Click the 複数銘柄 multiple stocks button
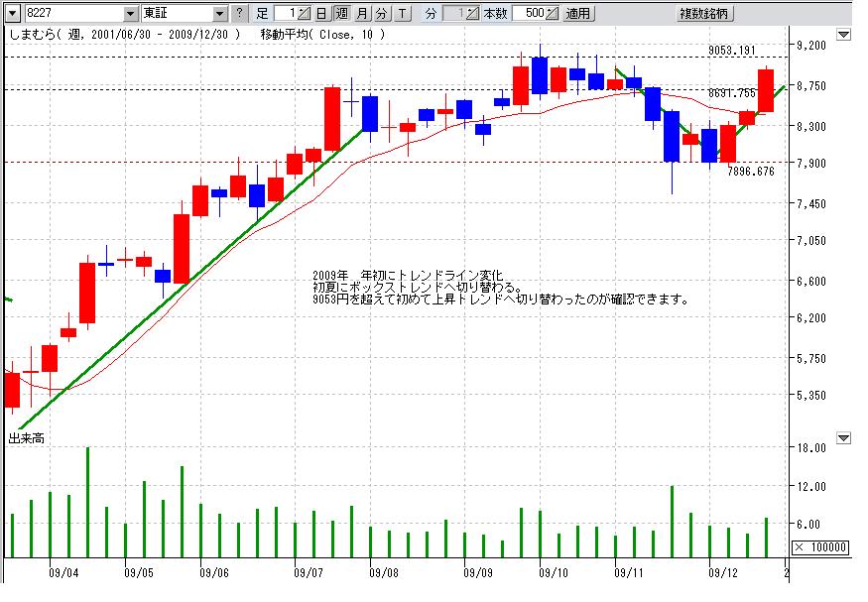The image size is (868, 602). tap(704, 13)
